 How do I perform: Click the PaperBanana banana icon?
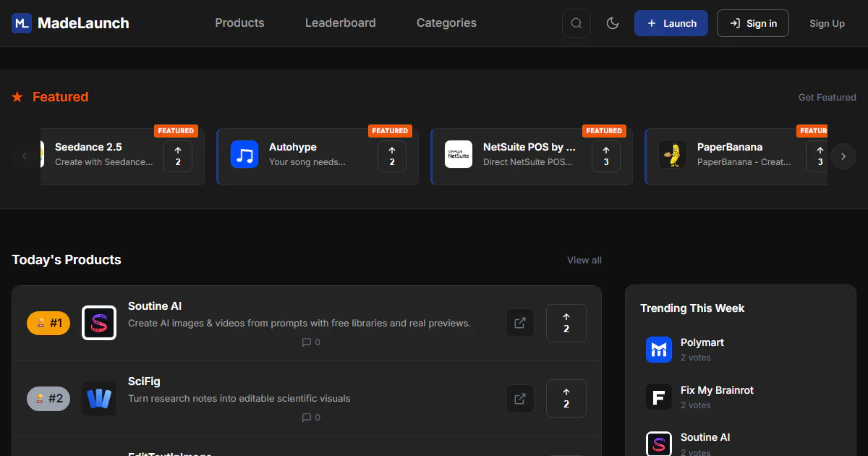673,154
